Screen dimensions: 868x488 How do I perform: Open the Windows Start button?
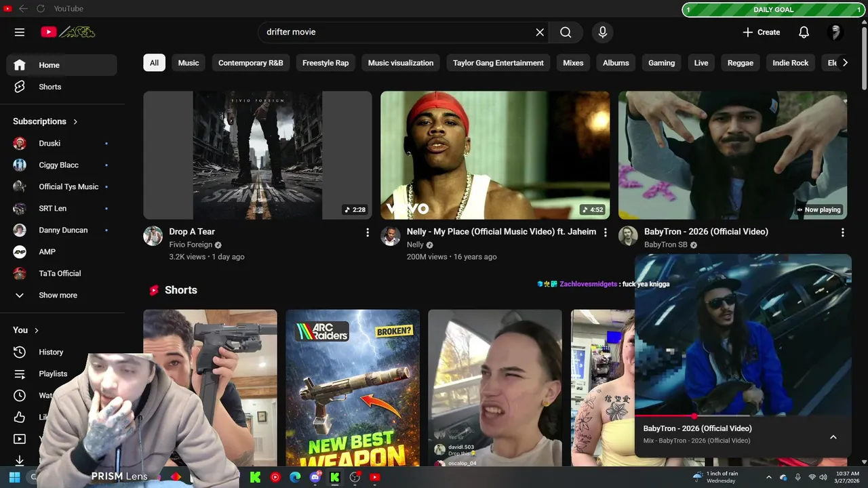(14, 477)
